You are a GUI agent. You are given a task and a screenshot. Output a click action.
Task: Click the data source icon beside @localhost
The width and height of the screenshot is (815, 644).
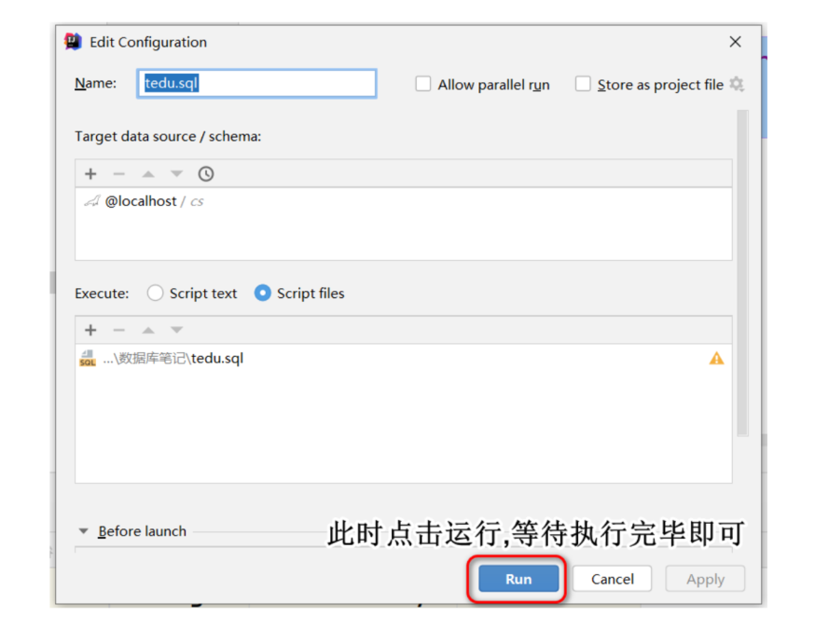point(91,201)
